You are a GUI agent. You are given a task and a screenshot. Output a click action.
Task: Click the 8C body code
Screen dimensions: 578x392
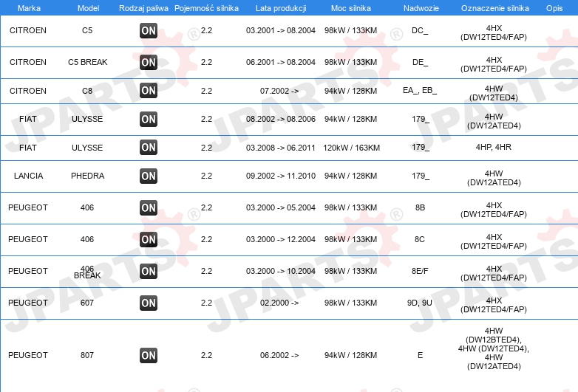pos(420,239)
